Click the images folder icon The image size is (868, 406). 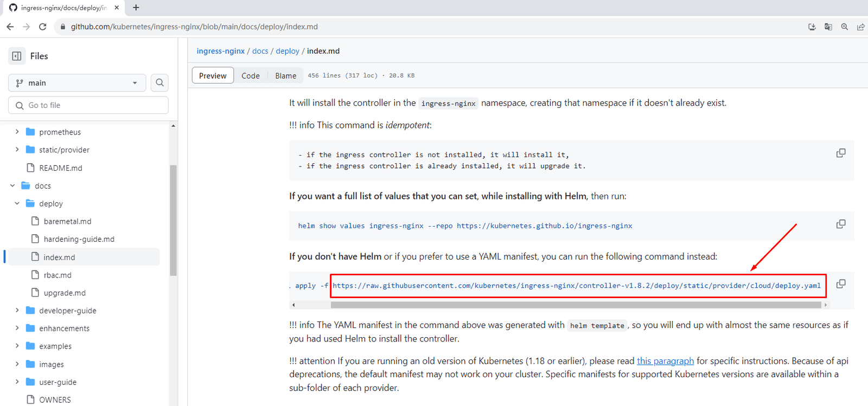(30, 364)
